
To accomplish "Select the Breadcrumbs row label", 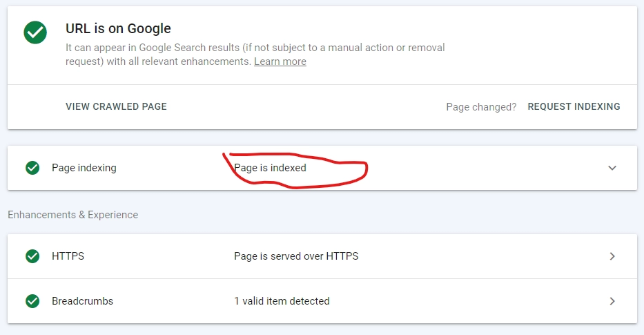I will 83,301.
